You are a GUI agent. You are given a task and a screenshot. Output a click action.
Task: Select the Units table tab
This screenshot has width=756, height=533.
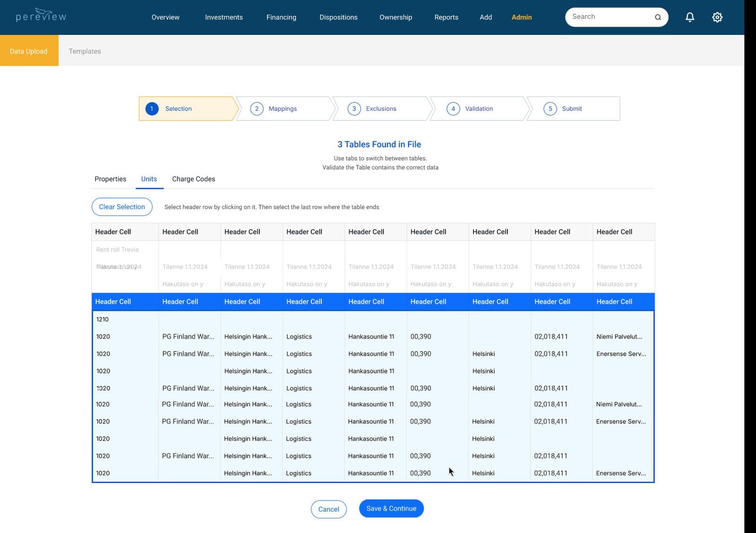coord(149,179)
